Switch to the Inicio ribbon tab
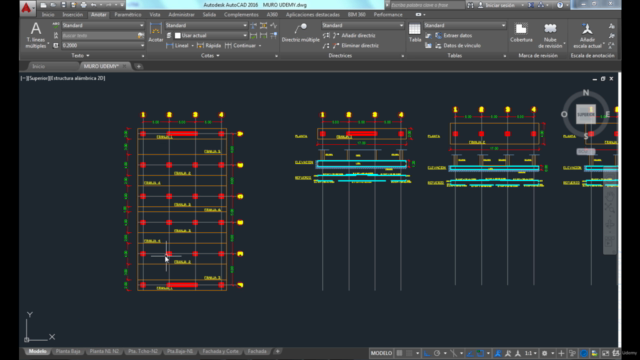Screen dimensions: 640x360 (x=48, y=15)
